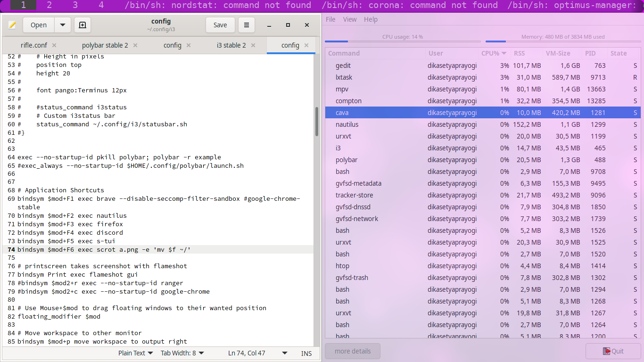The width and height of the screenshot is (644, 362).
Task: Click the Open button in gedit
Action: pos(39,25)
